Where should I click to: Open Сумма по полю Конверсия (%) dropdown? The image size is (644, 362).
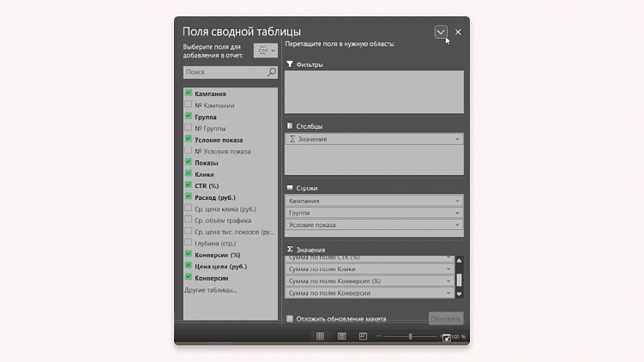click(x=448, y=281)
